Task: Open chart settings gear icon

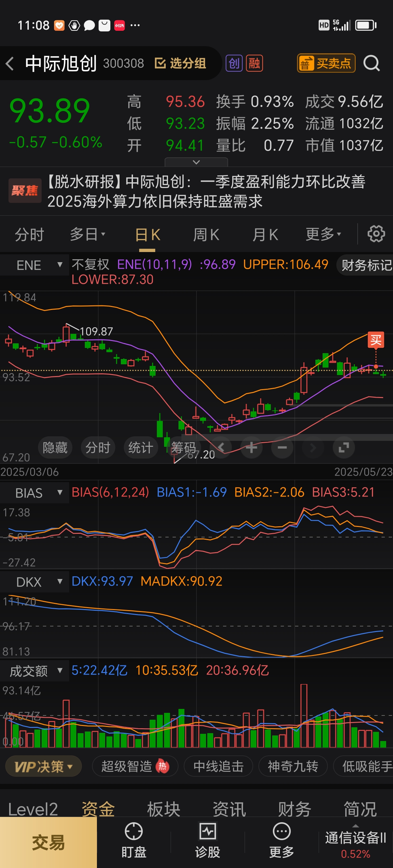Action: tap(376, 234)
